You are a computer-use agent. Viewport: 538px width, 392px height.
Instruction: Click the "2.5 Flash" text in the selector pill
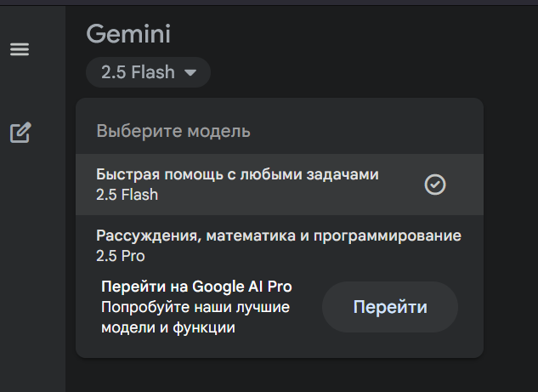tap(138, 72)
